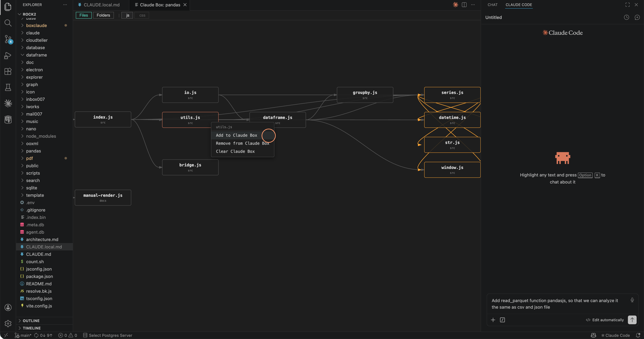Select the manual-render.js graph node
This screenshot has width=644, height=339.
point(103,197)
